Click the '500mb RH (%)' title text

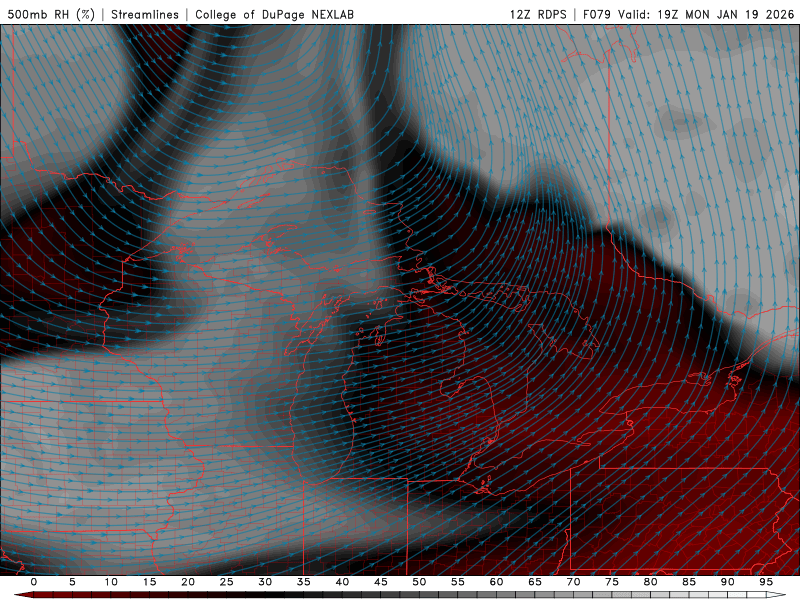(51, 14)
